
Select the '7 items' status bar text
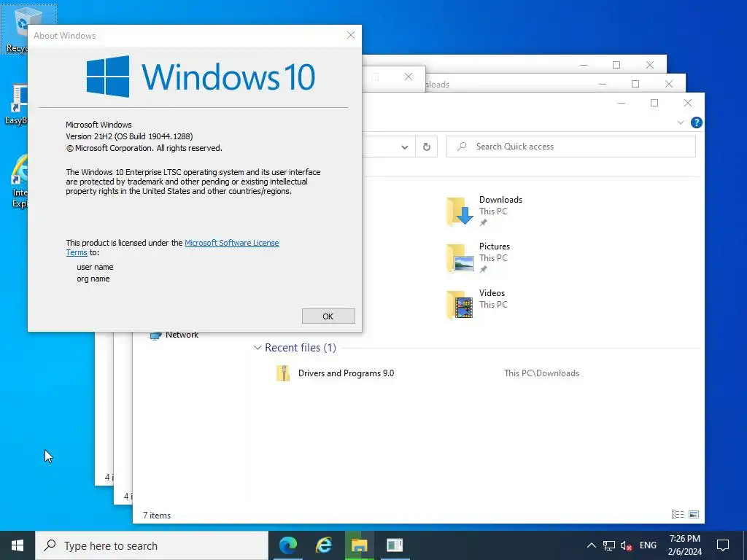point(157,516)
